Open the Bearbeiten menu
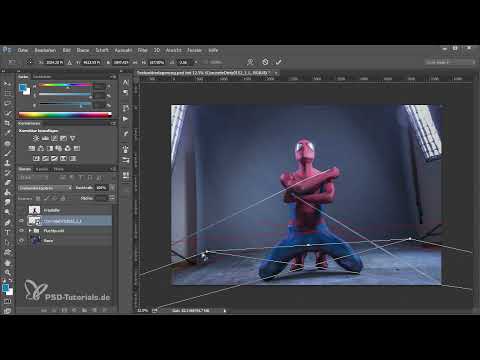The width and height of the screenshot is (480, 360). coord(45,50)
